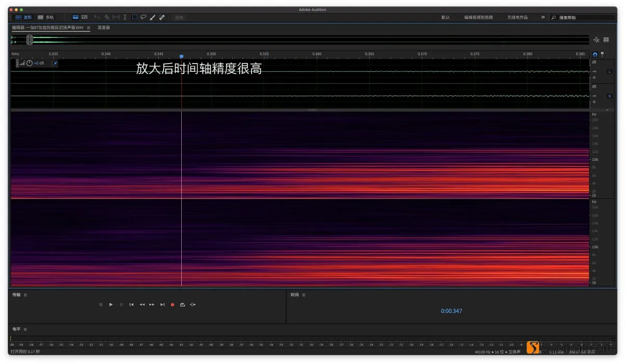
Task: Click the 10k frequency label of upper channel
Action: point(594,160)
